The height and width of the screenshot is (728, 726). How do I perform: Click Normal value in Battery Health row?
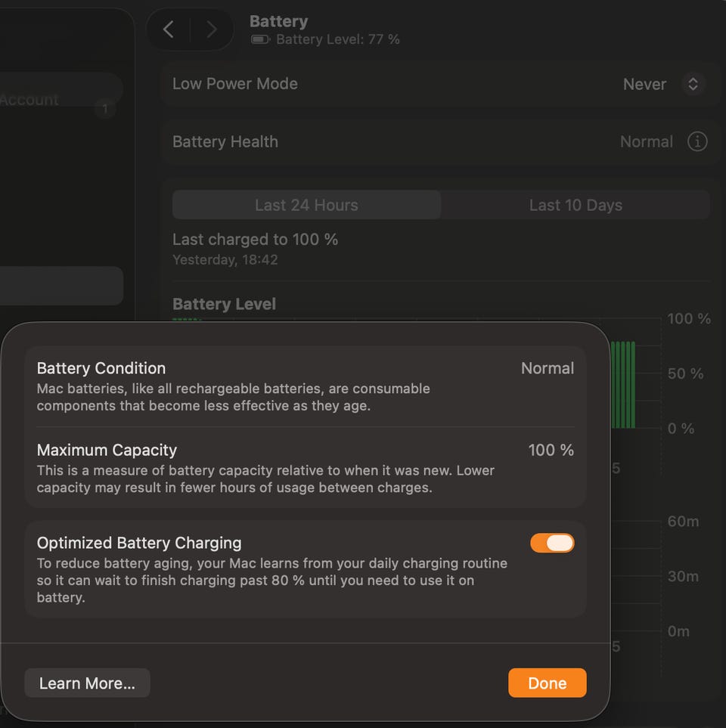pyautogui.click(x=646, y=141)
